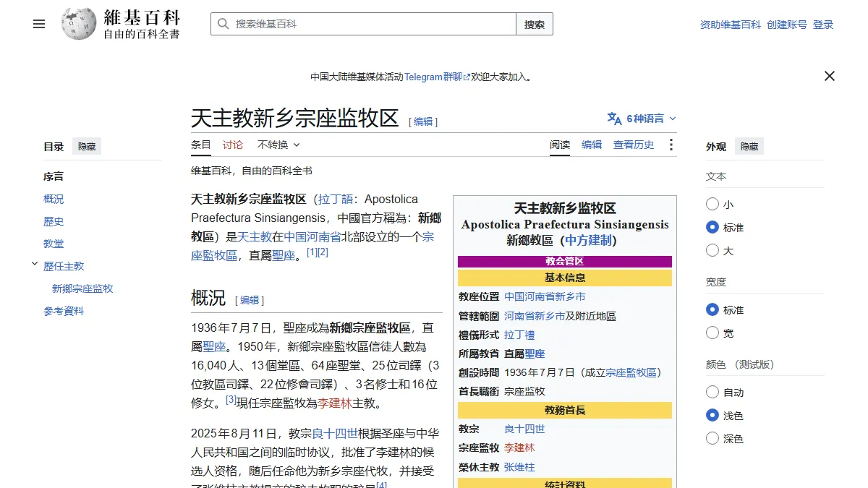Open 拉丁禮 infobox link
The height and width of the screenshot is (488, 868).
point(519,335)
